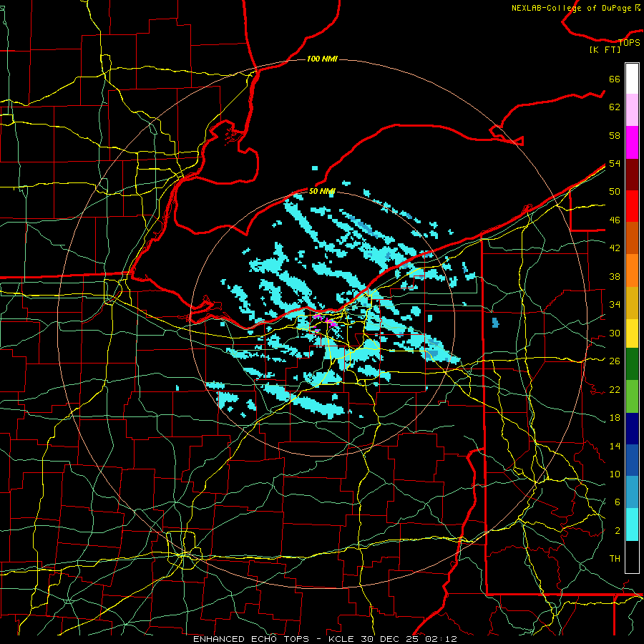This screenshot has width=644, height=644.
Task: Click the legend value 2
Action: [x=617, y=531]
